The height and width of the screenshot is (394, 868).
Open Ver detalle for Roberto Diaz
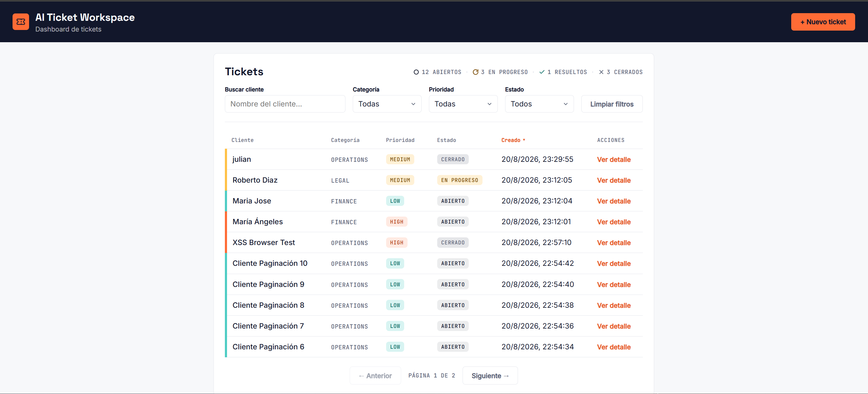pyautogui.click(x=614, y=180)
